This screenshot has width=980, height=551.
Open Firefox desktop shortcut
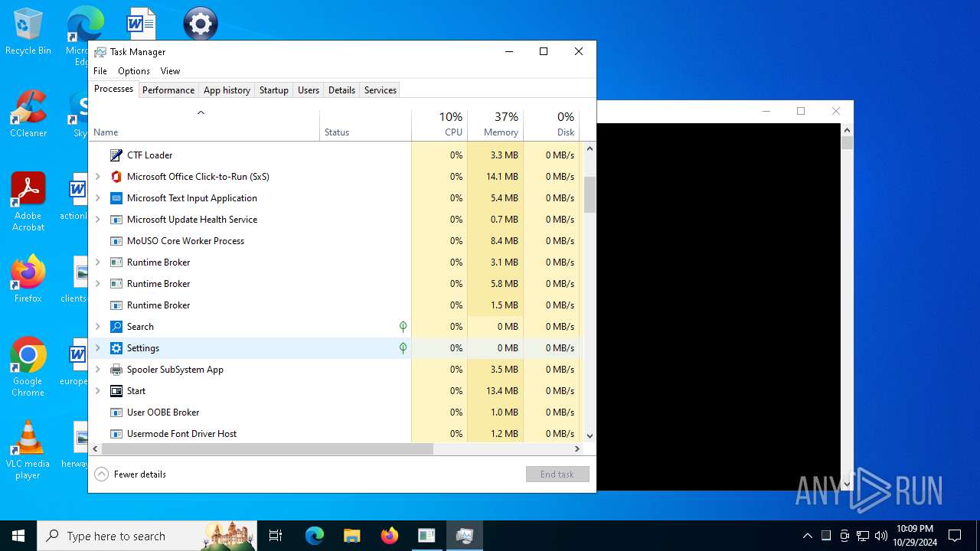coord(28,279)
